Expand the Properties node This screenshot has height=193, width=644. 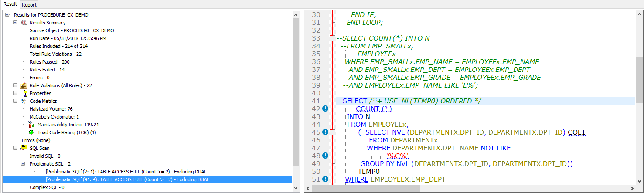(15, 93)
